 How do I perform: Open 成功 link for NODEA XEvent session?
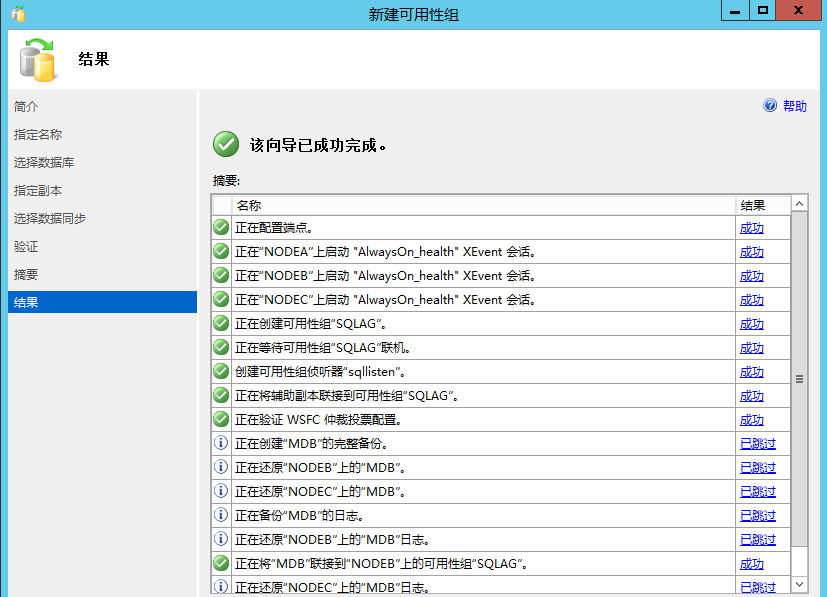tap(752, 252)
